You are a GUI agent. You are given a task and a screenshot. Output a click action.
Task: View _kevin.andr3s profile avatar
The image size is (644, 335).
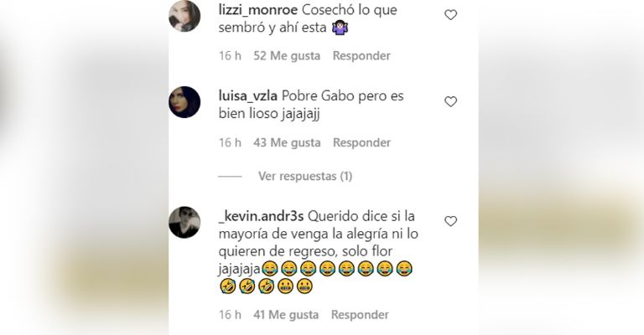(x=184, y=222)
